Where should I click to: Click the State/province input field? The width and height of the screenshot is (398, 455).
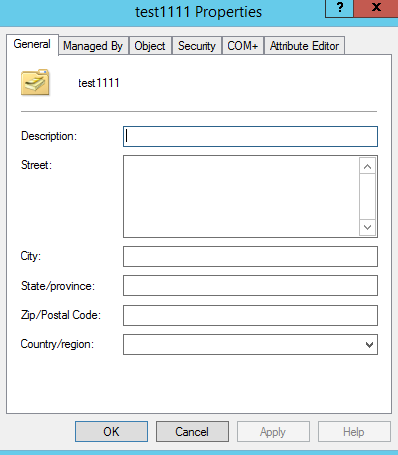click(250, 286)
